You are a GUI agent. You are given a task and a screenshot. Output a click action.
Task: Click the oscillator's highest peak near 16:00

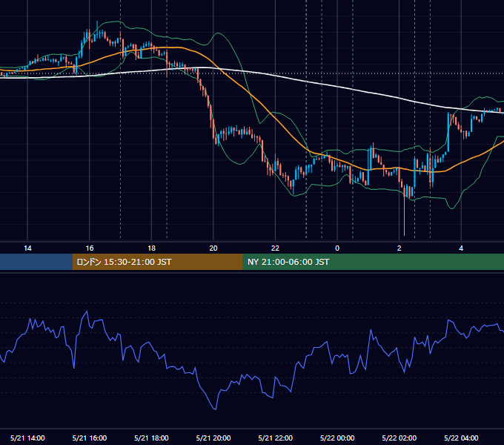87,311
